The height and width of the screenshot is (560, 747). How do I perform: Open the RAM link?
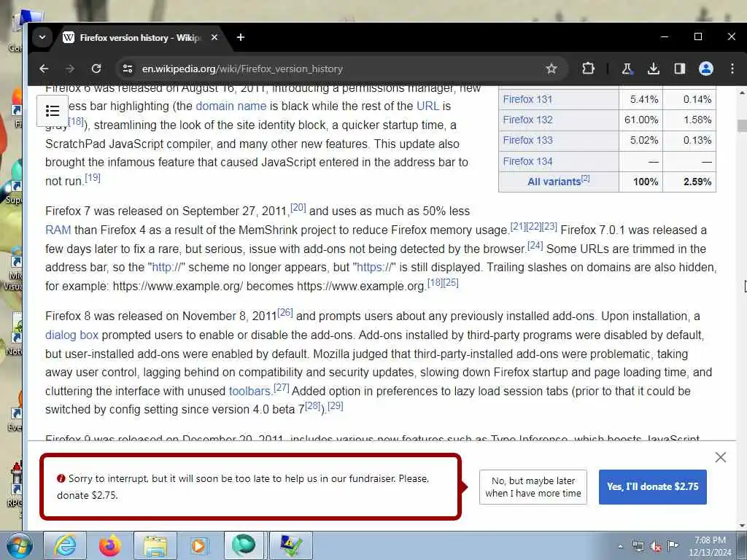pos(58,230)
